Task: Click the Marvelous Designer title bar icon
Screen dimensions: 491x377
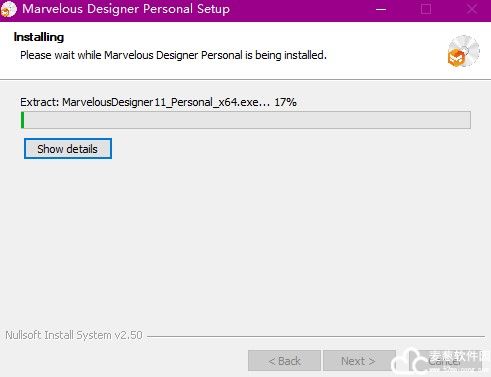Action: pyautogui.click(x=8, y=9)
